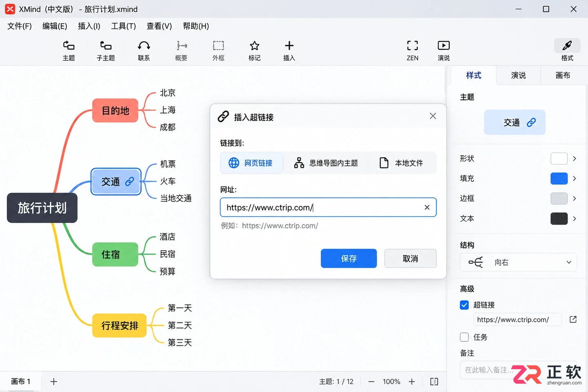Insert a subtopic using 子主题 icon
588x392 pixels.
[106, 51]
